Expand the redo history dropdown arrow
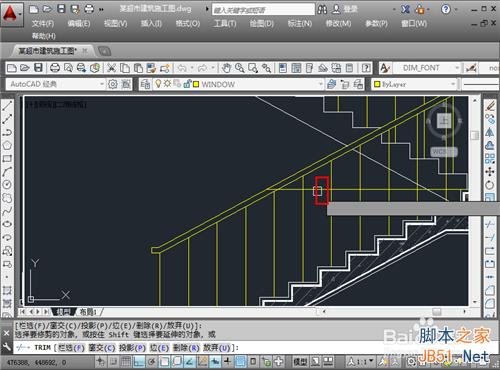This screenshot has width=500, height=370. (x=213, y=68)
